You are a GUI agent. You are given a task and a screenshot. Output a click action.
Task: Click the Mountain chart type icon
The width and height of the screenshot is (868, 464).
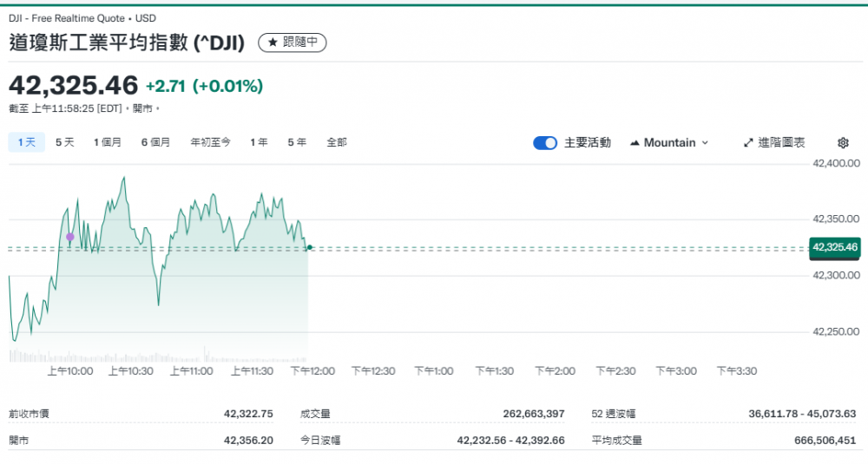click(x=635, y=143)
